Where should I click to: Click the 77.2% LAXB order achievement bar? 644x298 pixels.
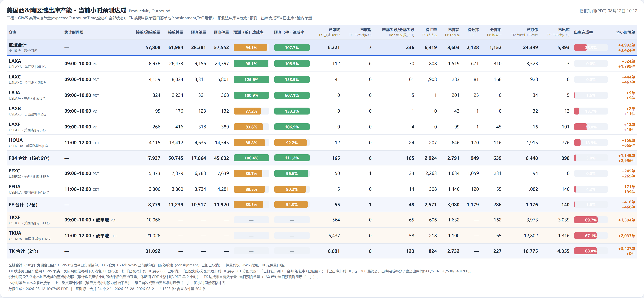click(x=247, y=111)
